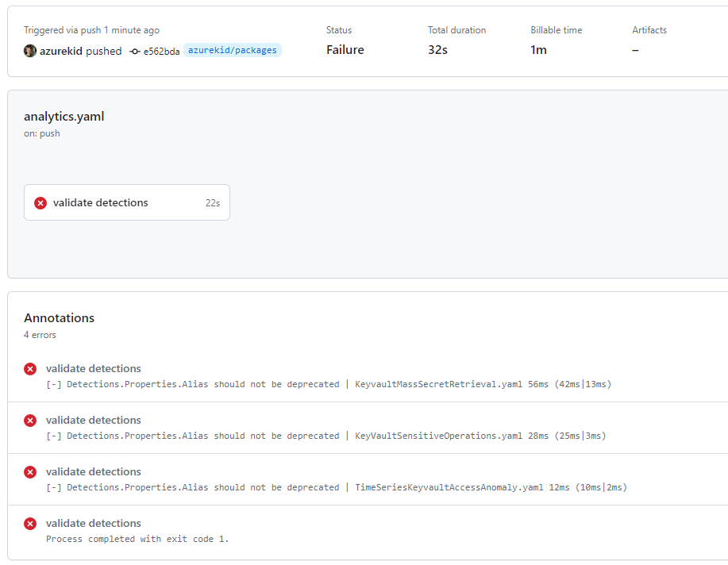Screen dimensions: 728x565
Task: Click the 4 errors label under Annotations
Action: point(40,335)
